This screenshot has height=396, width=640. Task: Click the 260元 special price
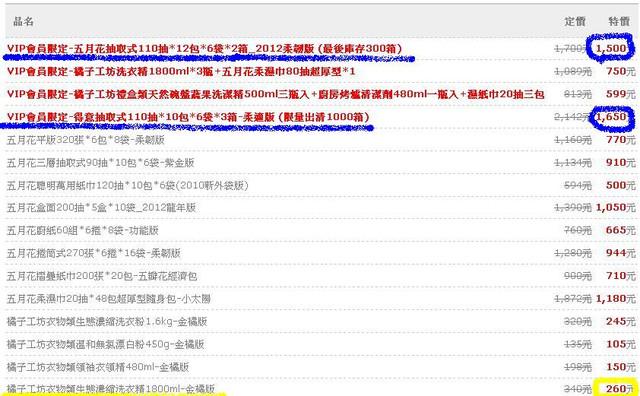(621, 389)
